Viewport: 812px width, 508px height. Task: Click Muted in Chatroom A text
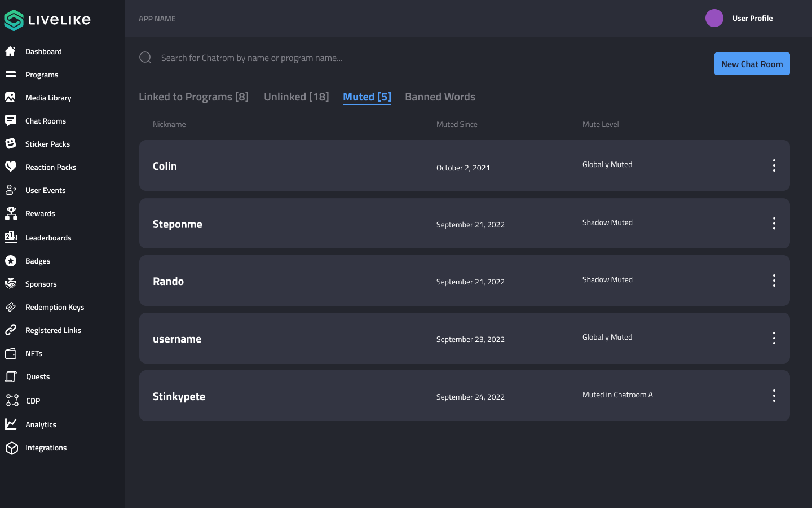pyautogui.click(x=617, y=395)
